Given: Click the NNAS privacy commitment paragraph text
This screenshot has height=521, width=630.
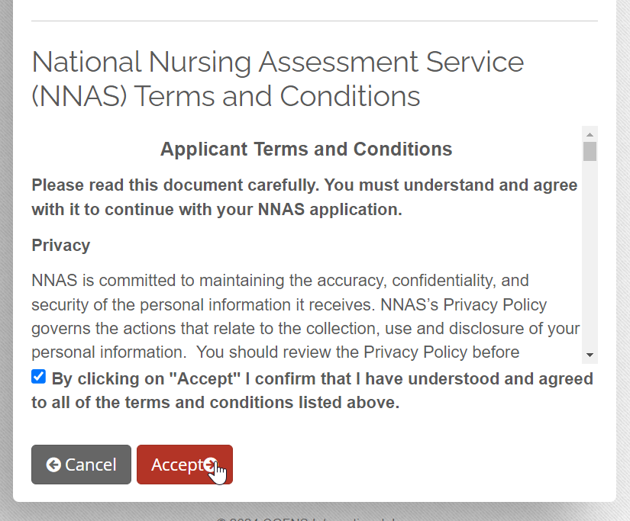Looking at the screenshot, I should click(305, 316).
